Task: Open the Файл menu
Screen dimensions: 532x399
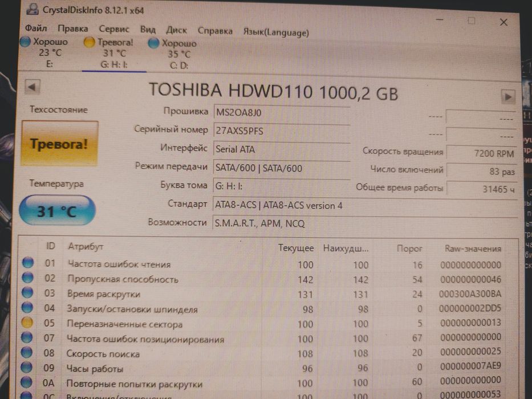Action: [36, 28]
